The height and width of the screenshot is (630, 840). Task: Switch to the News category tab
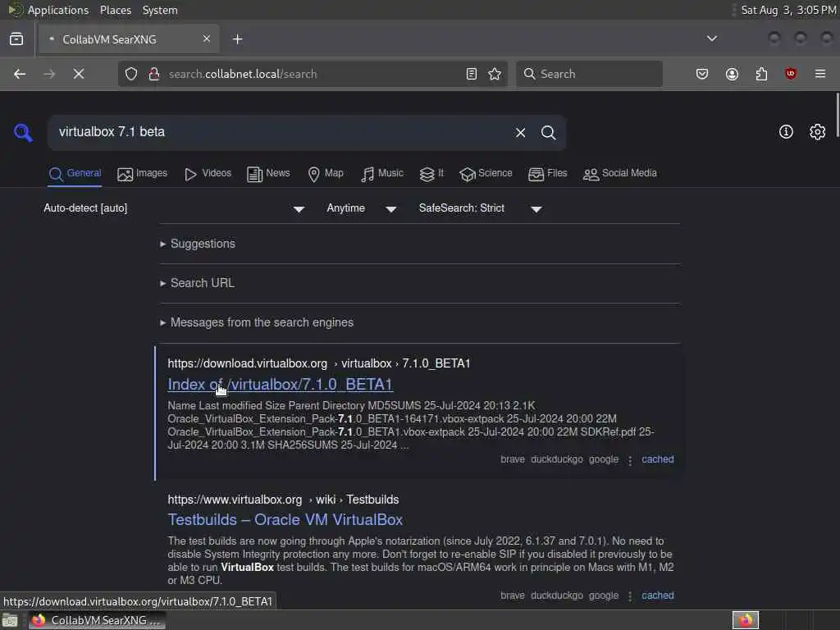[x=268, y=174]
